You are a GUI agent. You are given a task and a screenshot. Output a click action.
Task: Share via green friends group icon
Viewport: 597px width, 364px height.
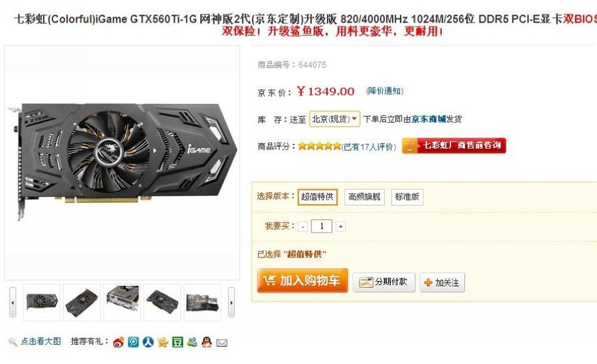(192, 342)
